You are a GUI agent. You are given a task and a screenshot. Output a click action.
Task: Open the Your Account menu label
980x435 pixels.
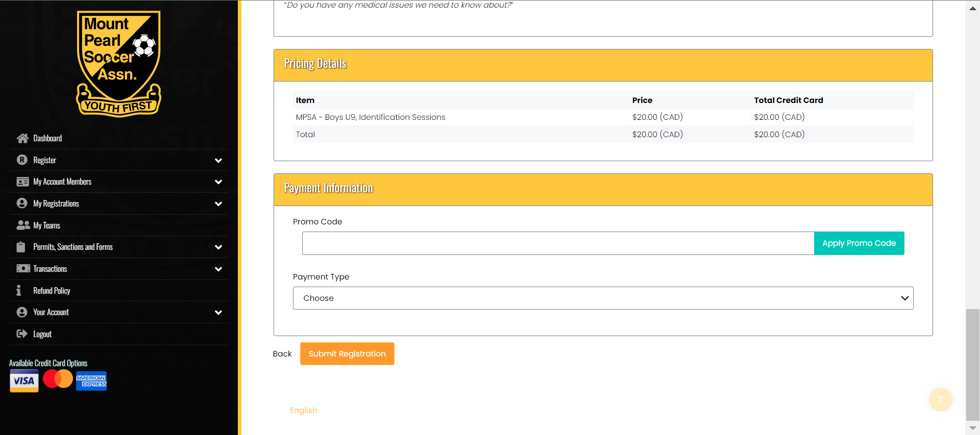click(x=51, y=312)
